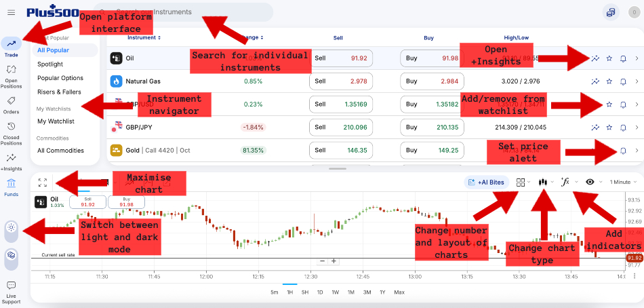Set a price alert for GBP/USD
Screen dimensions: 644x308
coord(623,104)
